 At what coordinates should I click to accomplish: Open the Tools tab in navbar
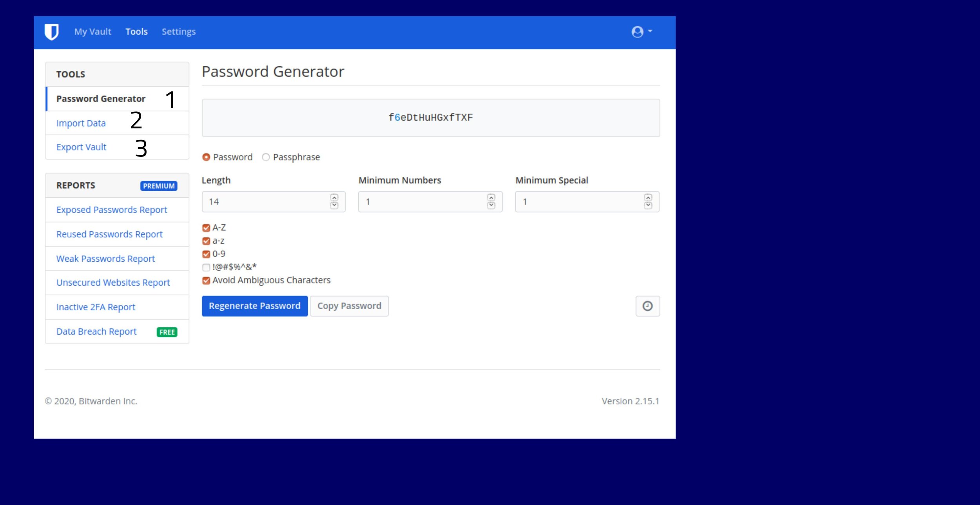pos(136,32)
